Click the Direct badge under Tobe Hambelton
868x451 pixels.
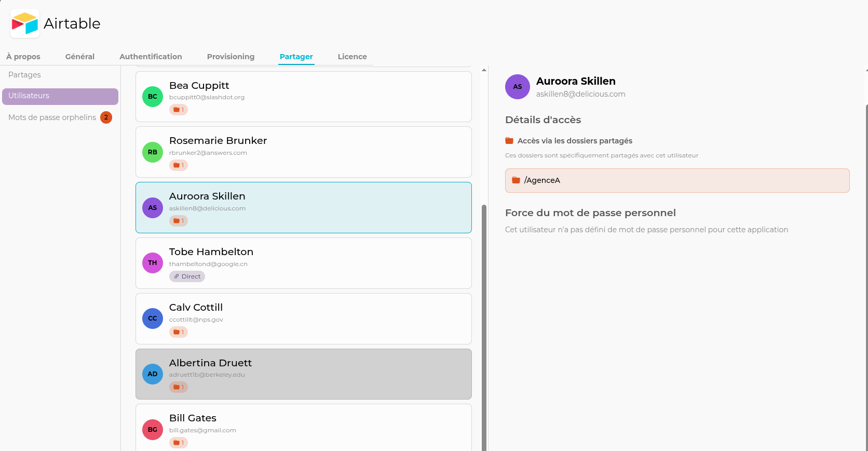pyautogui.click(x=187, y=276)
